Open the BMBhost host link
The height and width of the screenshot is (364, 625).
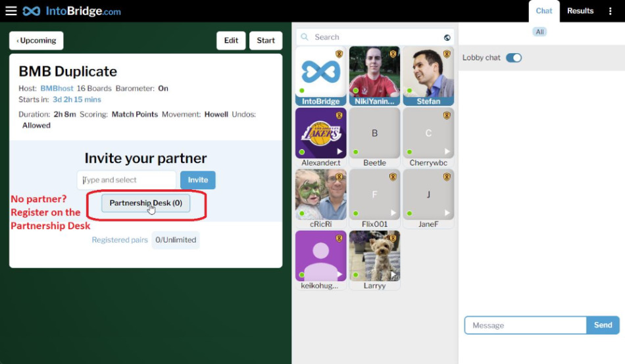click(57, 88)
